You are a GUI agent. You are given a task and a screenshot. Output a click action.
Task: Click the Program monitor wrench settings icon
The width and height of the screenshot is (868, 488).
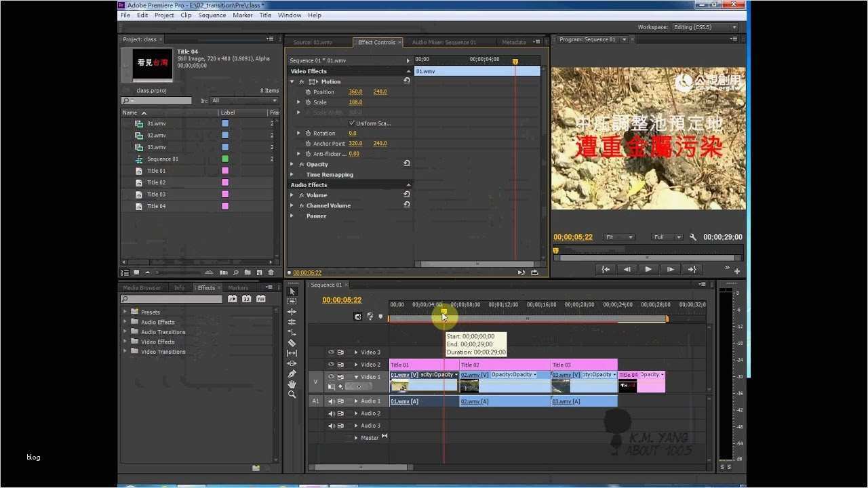pos(693,237)
